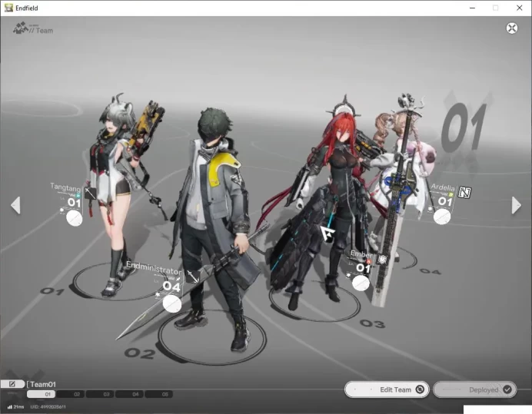Click the Edit Team button
Image resolution: width=532 pixels, height=414 pixels.
click(x=387, y=389)
